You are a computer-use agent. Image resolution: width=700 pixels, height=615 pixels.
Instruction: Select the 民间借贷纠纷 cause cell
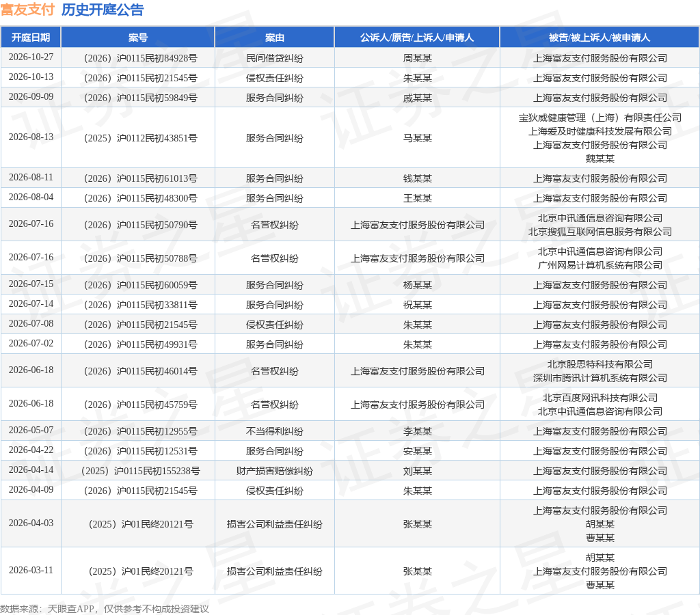275,58
